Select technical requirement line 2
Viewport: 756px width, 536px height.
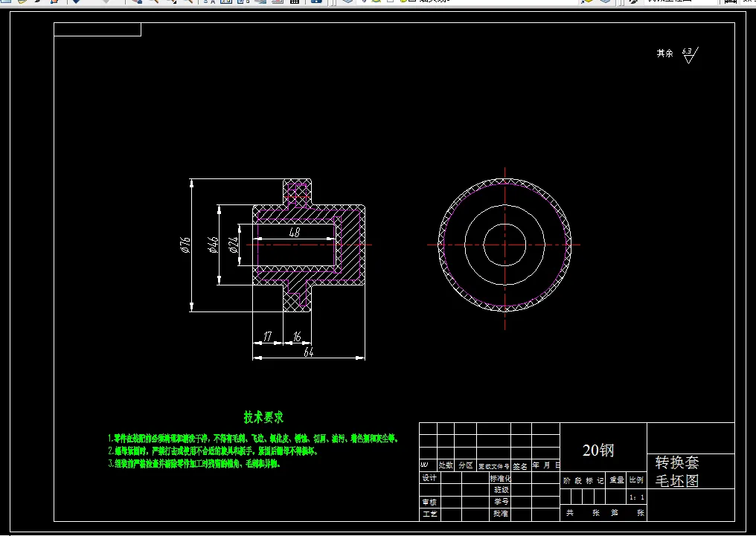(213, 451)
